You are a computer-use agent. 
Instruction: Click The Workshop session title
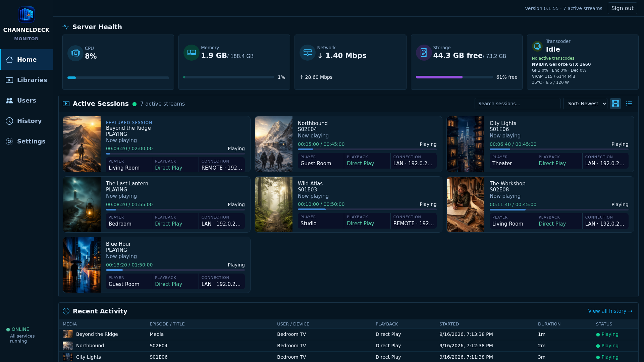(507, 184)
